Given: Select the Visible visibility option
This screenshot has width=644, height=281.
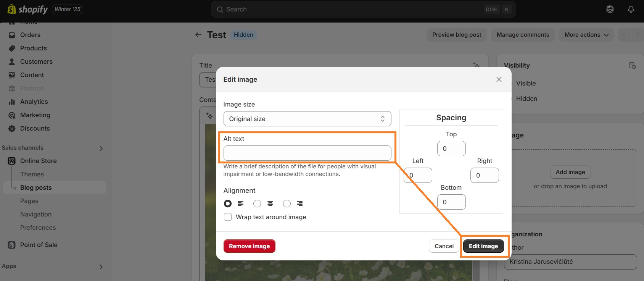Looking at the screenshot, I should pyautogui.click(x=526, y=83).
